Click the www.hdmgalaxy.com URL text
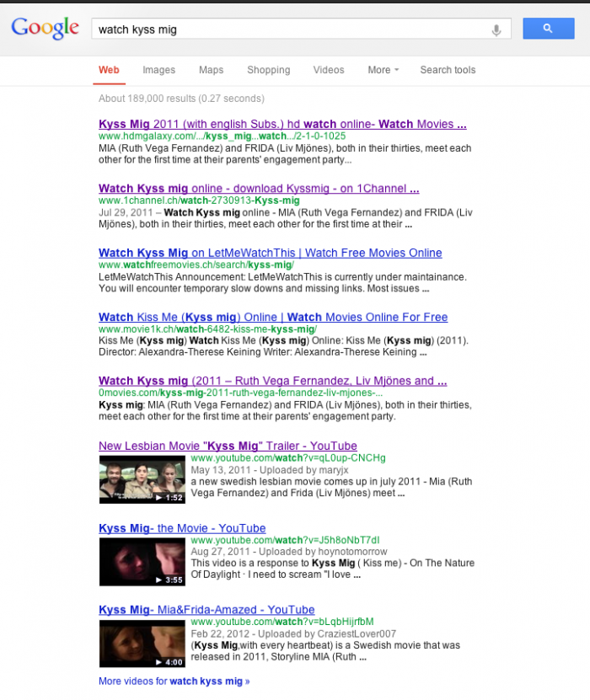This screenshot has width=590, height=700. 222,136
